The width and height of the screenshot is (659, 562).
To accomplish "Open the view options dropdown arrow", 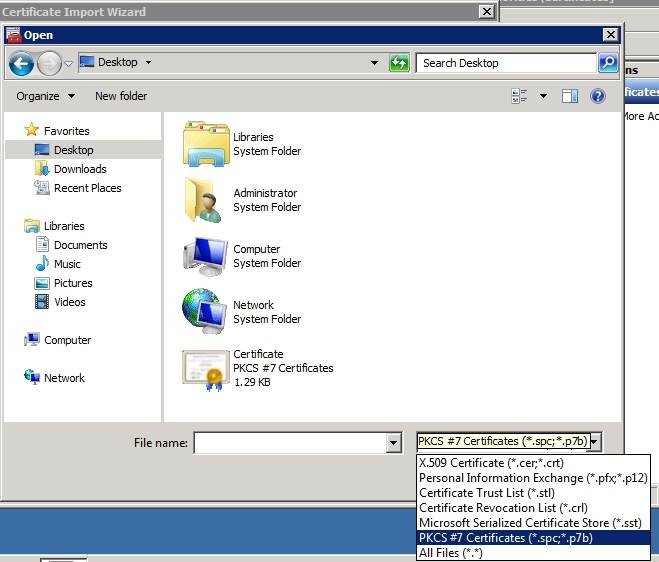I will tap(543, 96).
